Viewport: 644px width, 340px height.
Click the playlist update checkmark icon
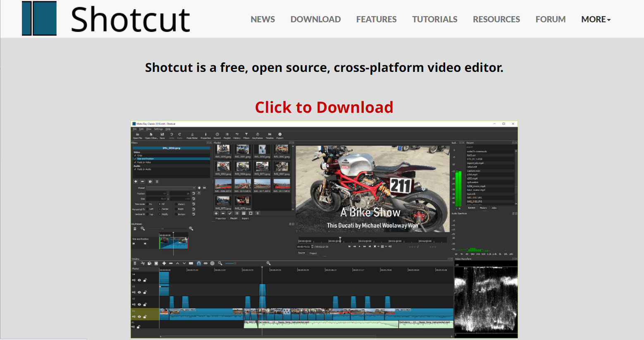[230, 214]
